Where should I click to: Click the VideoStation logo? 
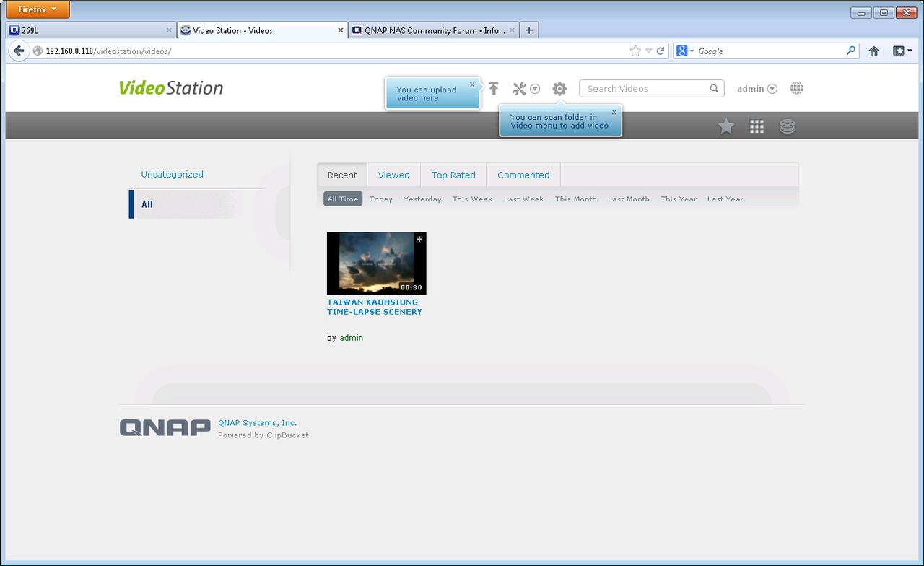171,88
